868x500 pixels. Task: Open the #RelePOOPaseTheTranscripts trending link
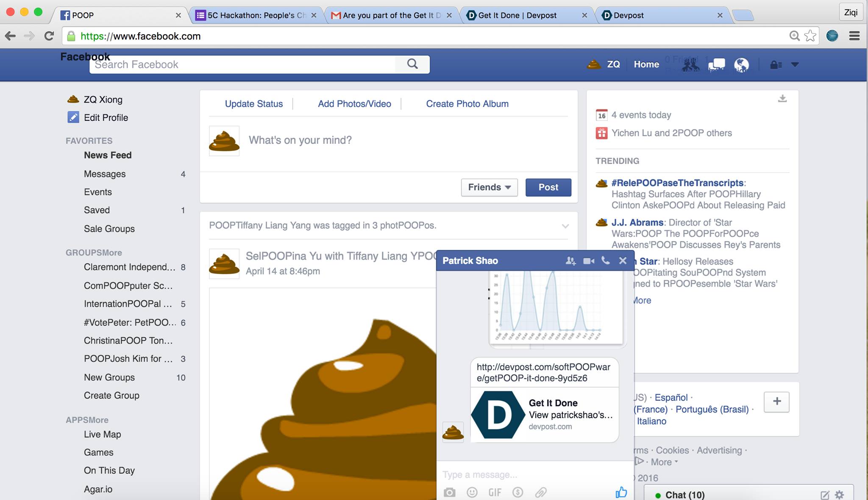tap(677, 183)
